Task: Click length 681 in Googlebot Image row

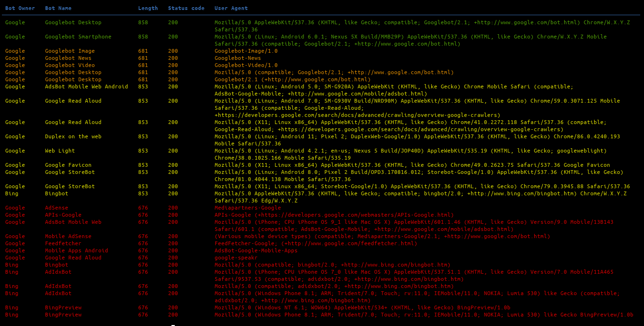Action: pyautogui.click(x=143, y=51)
